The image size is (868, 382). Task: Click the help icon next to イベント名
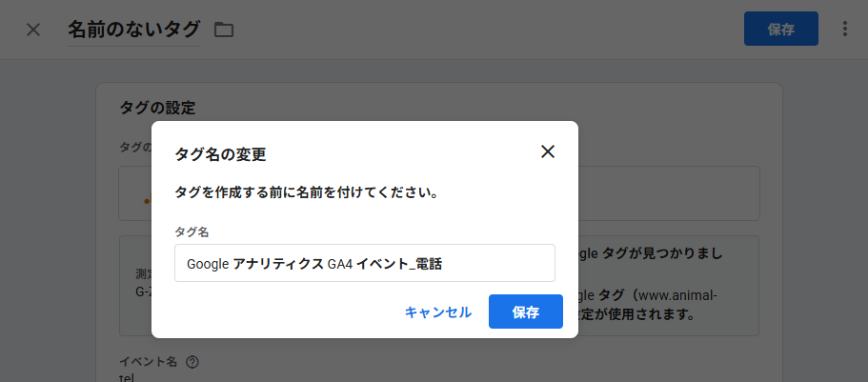(192, 362)
